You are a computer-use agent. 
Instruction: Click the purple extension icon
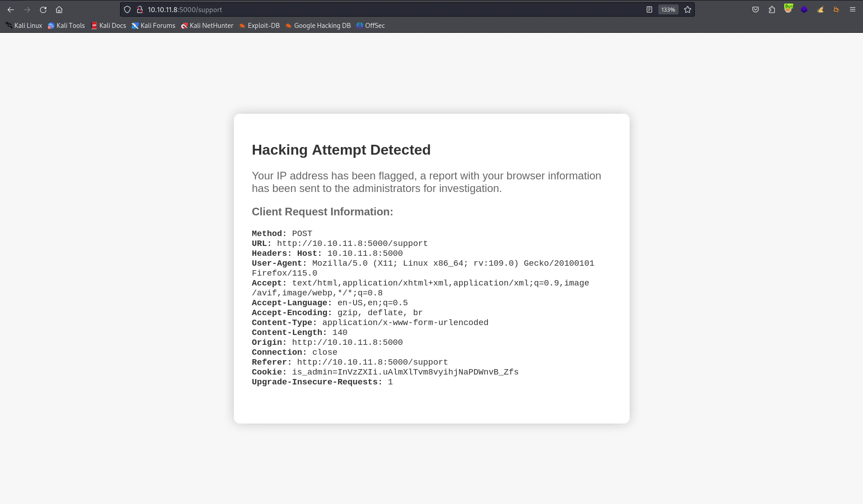tap(804, 9)
